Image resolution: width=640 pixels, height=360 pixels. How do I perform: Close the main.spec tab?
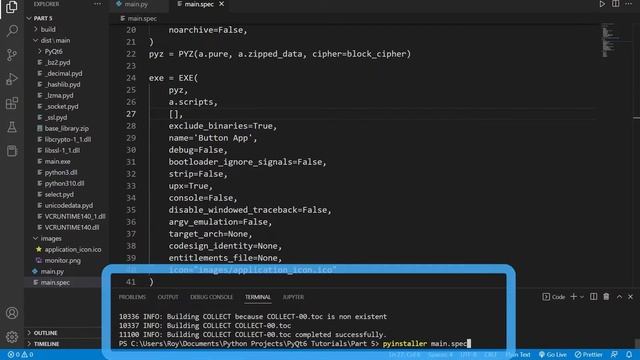(x=221, y=4)
